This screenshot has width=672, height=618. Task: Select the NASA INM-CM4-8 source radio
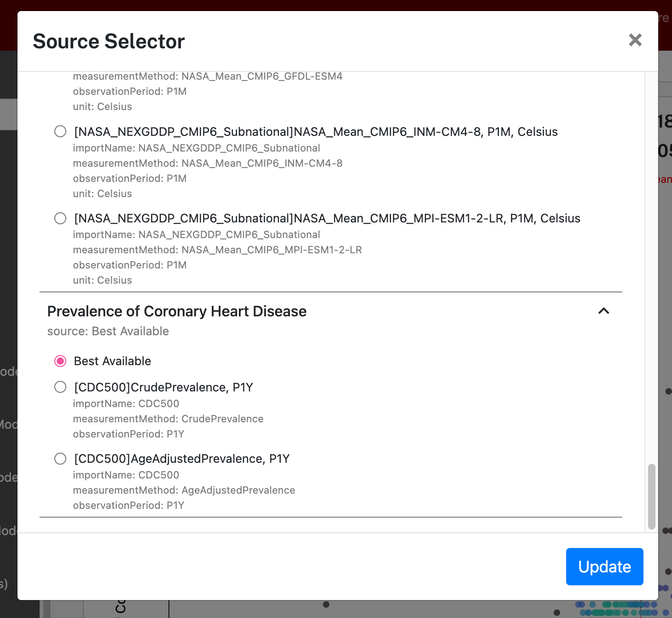(x=60, y=132)
